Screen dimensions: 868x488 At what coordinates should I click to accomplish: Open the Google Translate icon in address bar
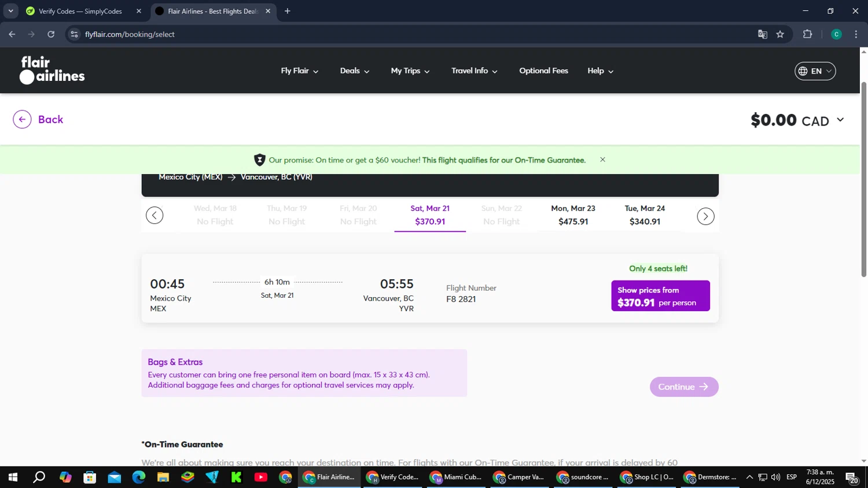click(x=763, y=35)
